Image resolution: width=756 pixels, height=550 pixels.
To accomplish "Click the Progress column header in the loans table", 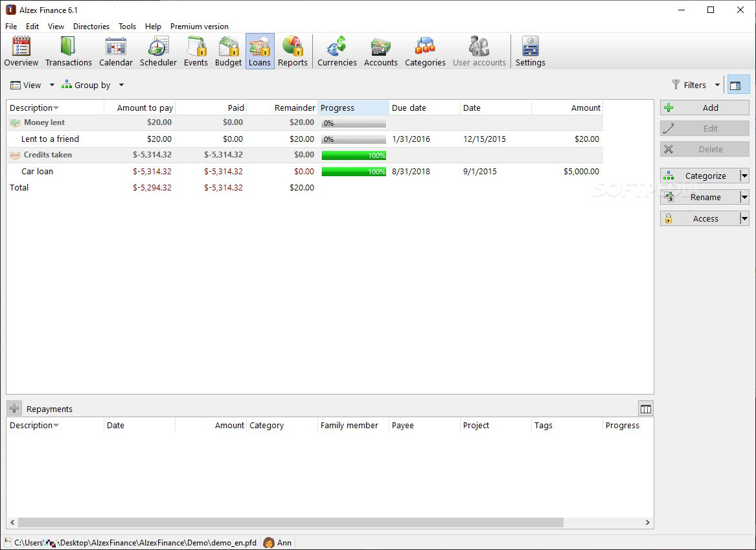I will click(354, 108).
